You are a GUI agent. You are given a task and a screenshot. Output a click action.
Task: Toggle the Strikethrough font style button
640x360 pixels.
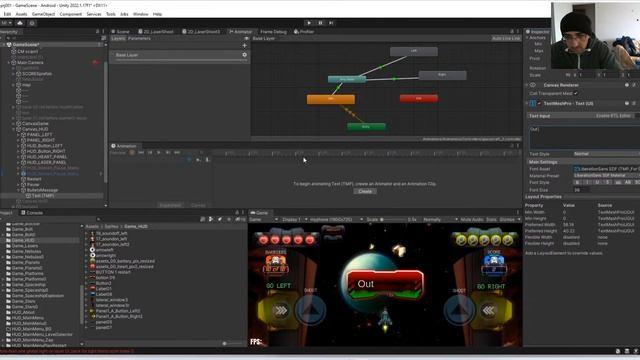pyautogui.click(x=608, y=182)
